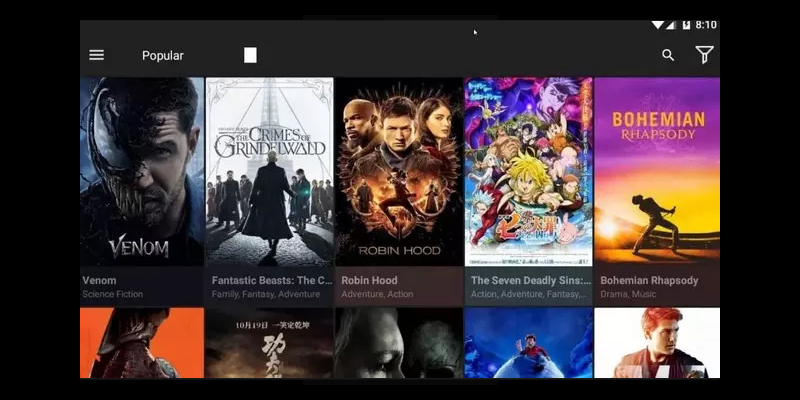
Task: Click the "Adventure, Action" genre label
Action: click(x=377, y=294)
